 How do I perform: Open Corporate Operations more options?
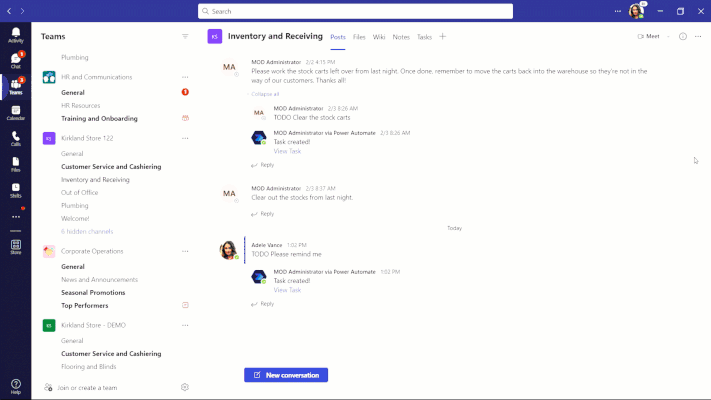click(x=185, y=251)
